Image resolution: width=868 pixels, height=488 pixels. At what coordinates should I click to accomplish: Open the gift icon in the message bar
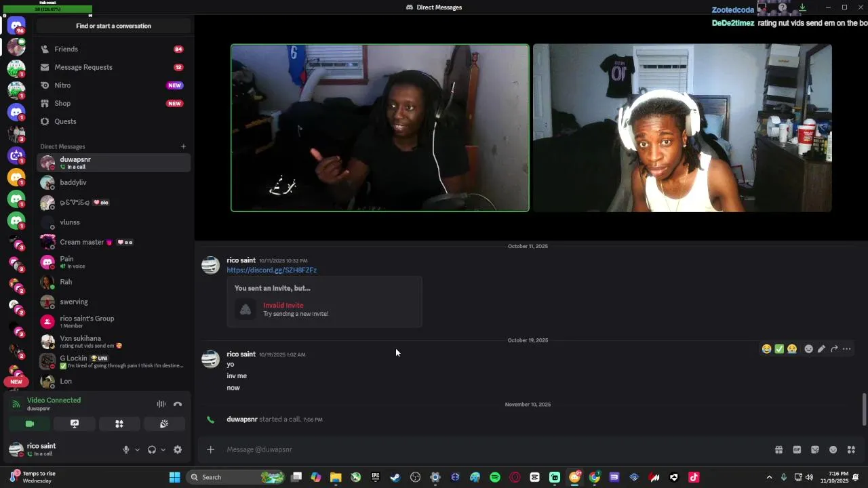(x=778, y=449)
